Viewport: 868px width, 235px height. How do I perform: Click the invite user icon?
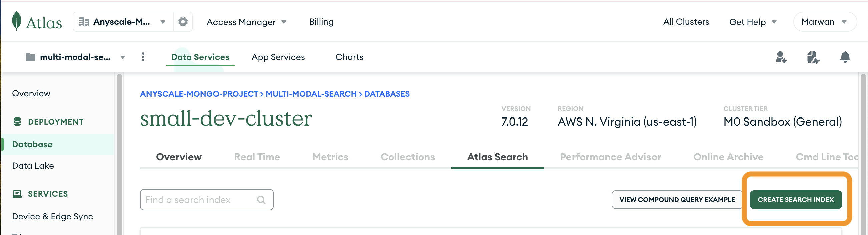[781, 57]
